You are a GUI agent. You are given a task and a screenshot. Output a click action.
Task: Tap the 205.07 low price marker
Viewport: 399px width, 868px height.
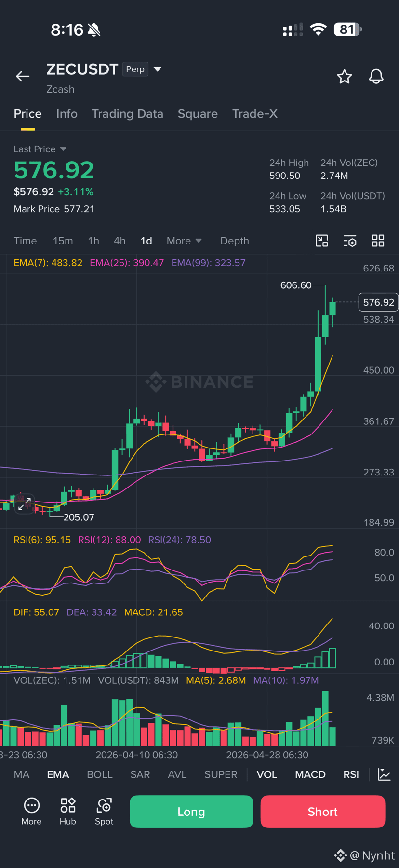pos(79,517)
